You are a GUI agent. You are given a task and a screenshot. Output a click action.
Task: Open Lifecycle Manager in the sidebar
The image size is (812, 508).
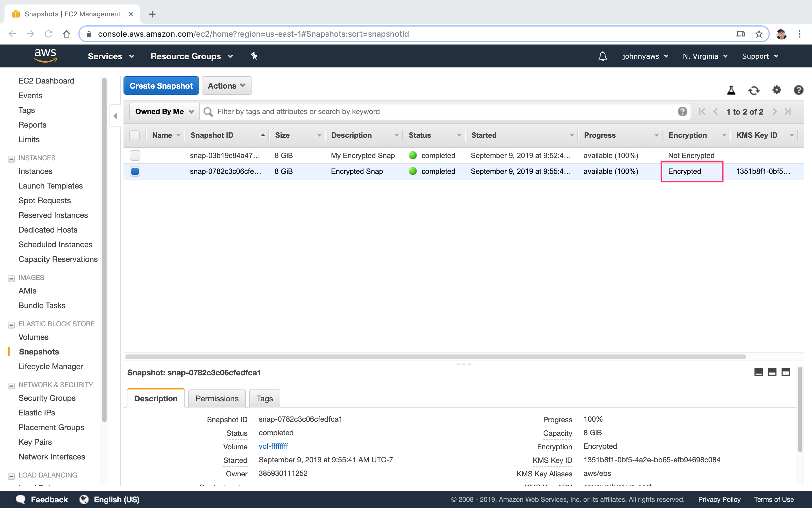[x=51, y=366]
